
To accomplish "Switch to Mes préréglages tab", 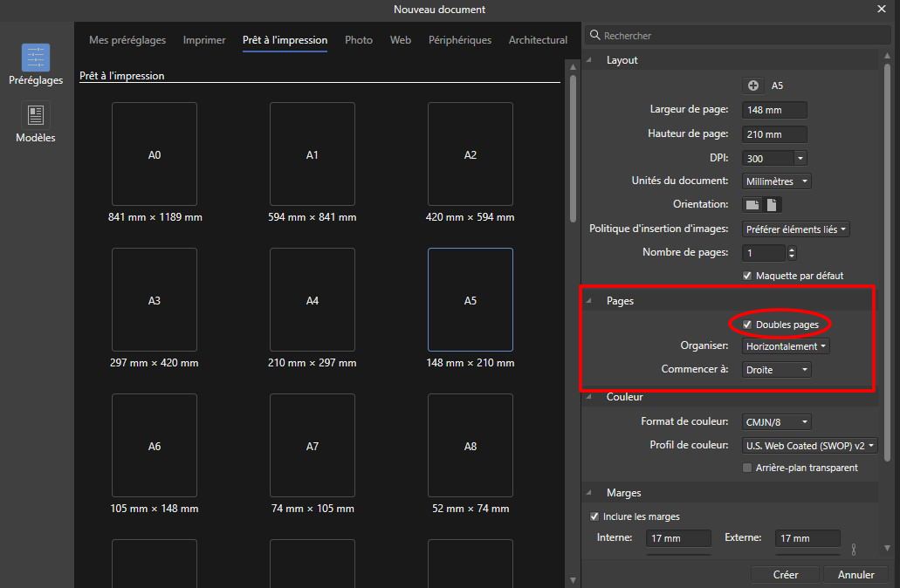I will click(127, 40).
